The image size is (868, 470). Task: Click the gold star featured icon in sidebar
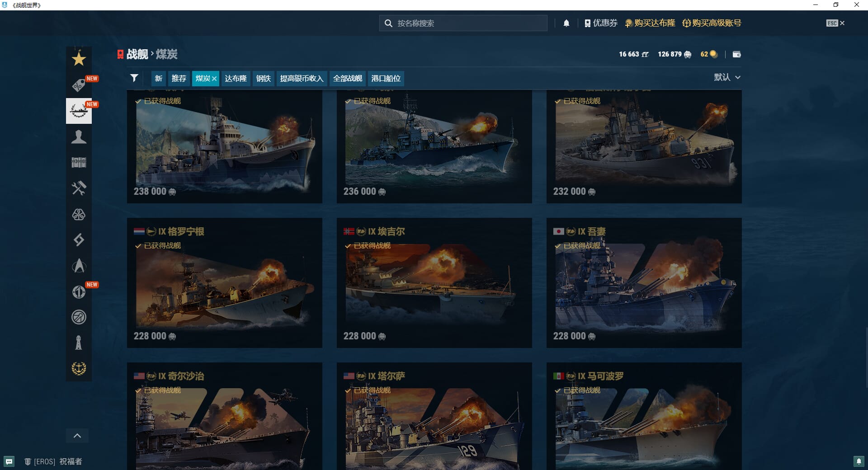click(79, 59)
